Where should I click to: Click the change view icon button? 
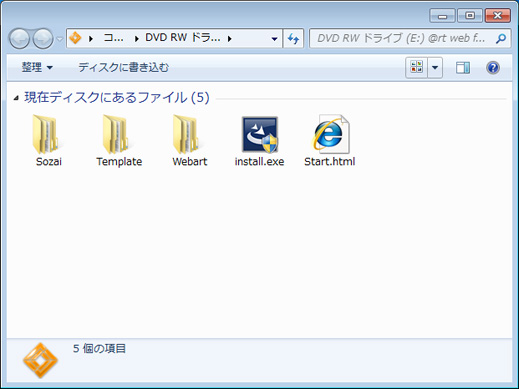[x=416, y=68]
